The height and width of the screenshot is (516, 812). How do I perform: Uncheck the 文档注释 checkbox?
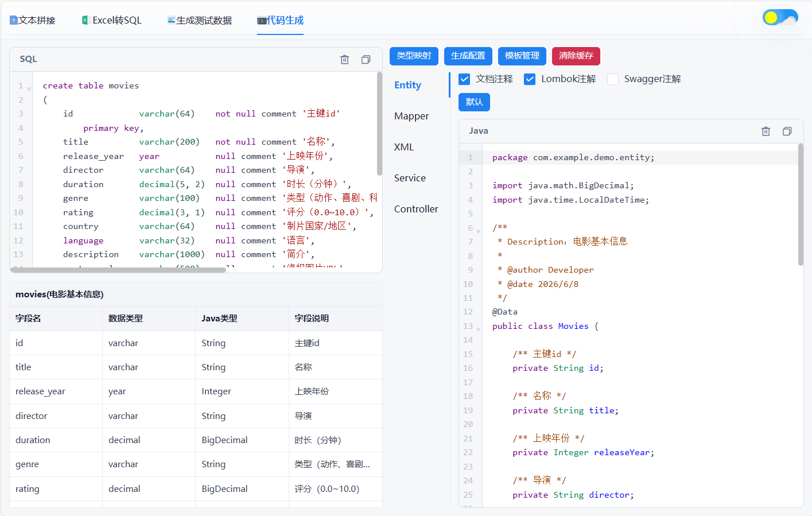(464, 79)
